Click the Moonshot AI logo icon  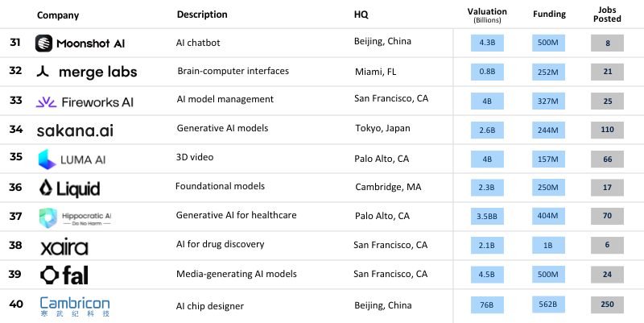[45, 43]
